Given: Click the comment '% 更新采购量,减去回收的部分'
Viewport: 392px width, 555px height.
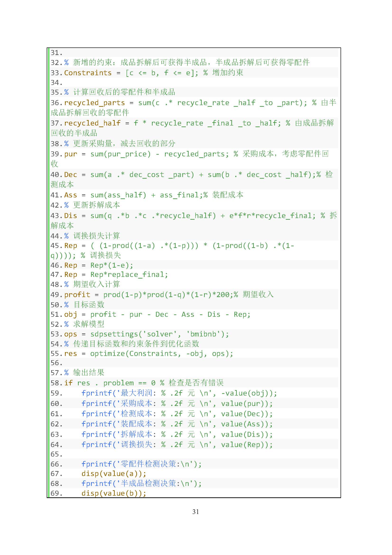Looking at the screenshot, I should (119, 144).
